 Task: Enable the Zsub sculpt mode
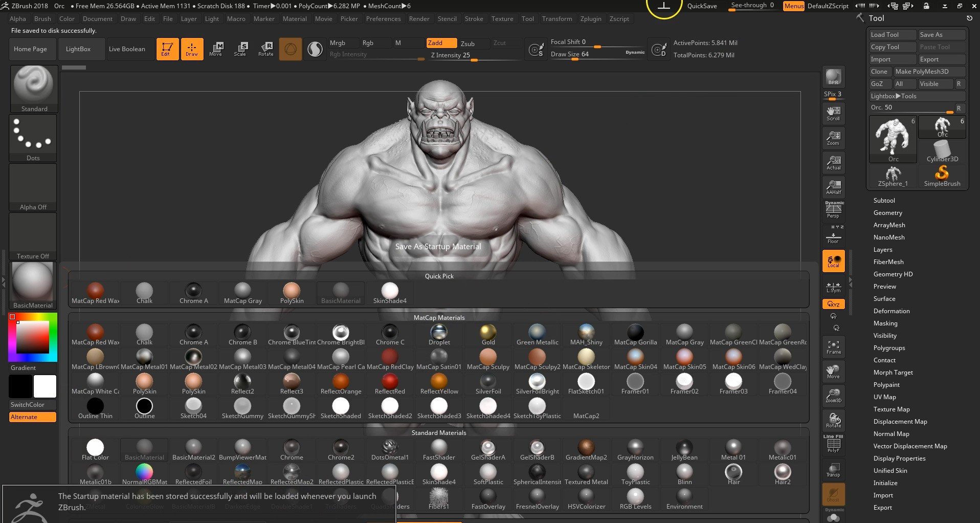[x=474, y=43]
